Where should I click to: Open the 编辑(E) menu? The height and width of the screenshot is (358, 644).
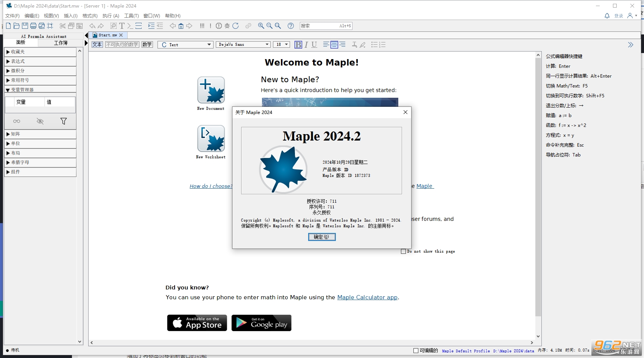(x=32, y=16)
